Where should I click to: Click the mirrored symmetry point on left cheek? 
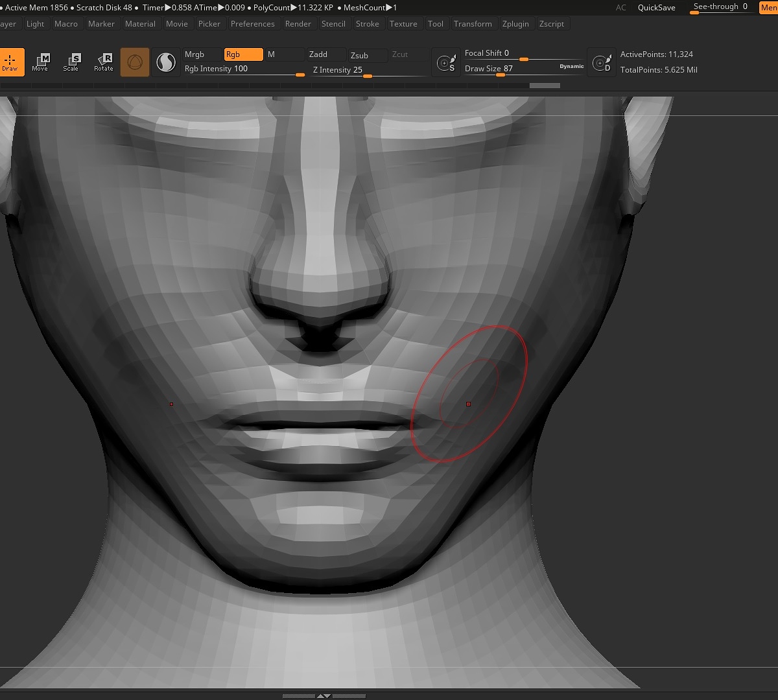(171, 404)
